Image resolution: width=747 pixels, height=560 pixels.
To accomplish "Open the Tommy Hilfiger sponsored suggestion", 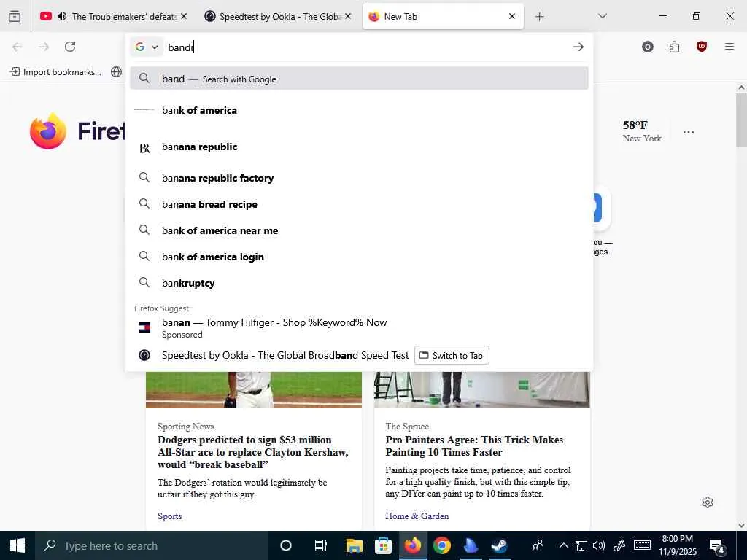I will click(359, 328).
